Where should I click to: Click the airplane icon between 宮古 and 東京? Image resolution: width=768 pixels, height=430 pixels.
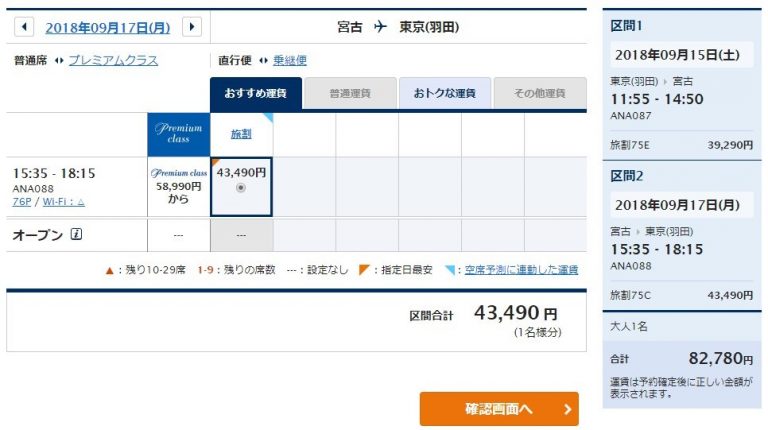tap(380, 26)
